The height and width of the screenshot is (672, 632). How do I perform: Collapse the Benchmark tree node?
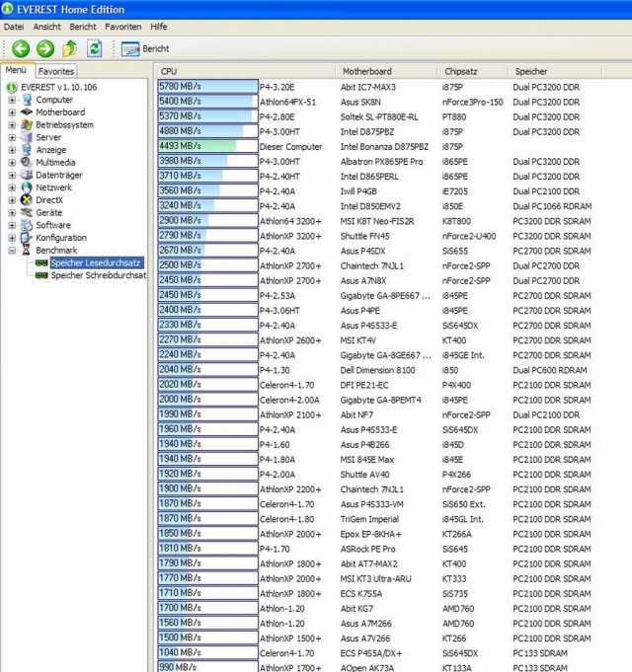tap(12, 250)
